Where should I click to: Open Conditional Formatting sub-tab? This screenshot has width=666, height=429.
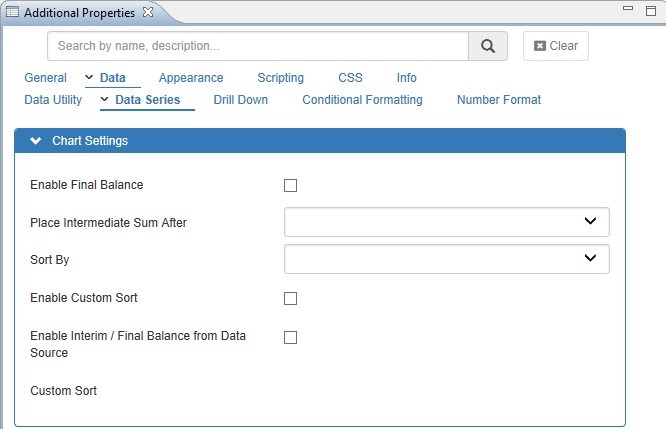coord(362,100)
